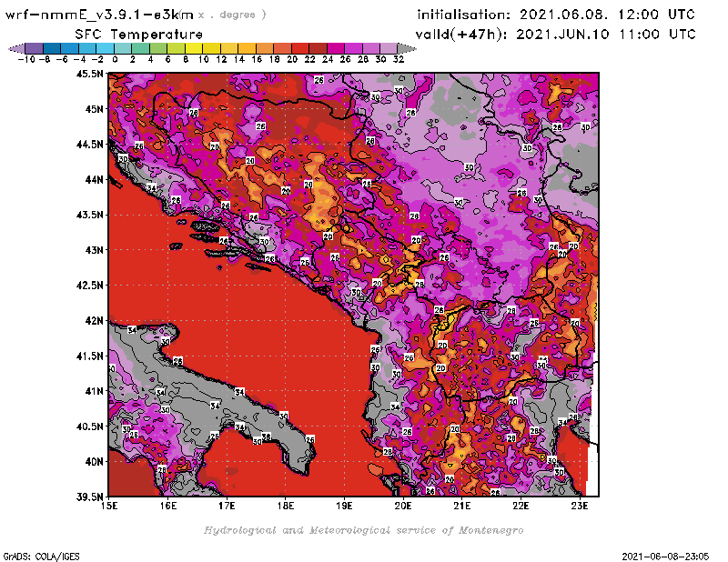
Task: Click the green legend swatch between 2 and 4
Action: (141, 48)
